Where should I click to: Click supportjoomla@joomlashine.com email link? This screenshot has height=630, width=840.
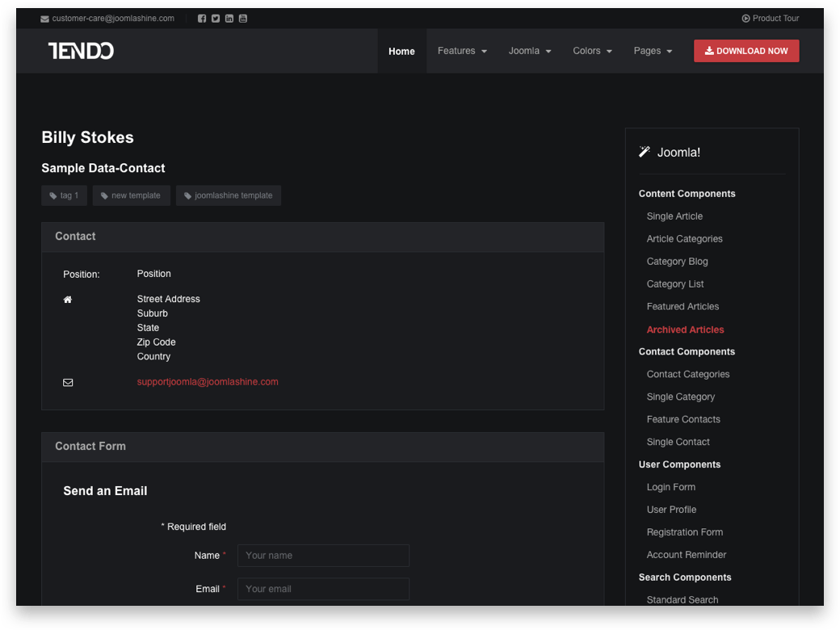208,382
